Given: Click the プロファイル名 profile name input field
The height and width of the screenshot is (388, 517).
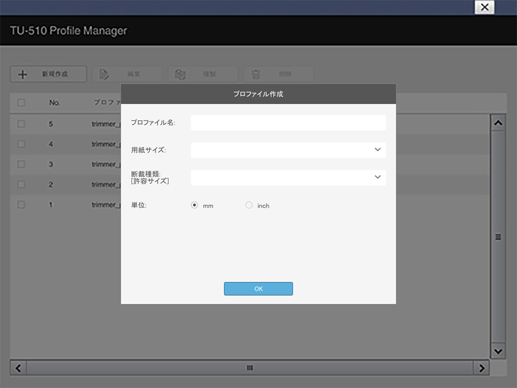Looking at the screenshot, I should [288, 123].
